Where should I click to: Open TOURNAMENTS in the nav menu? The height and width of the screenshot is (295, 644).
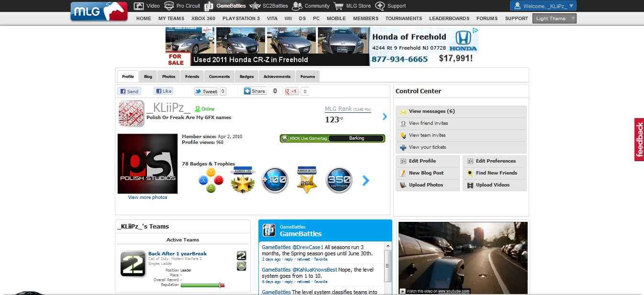[x=404, y=19]
